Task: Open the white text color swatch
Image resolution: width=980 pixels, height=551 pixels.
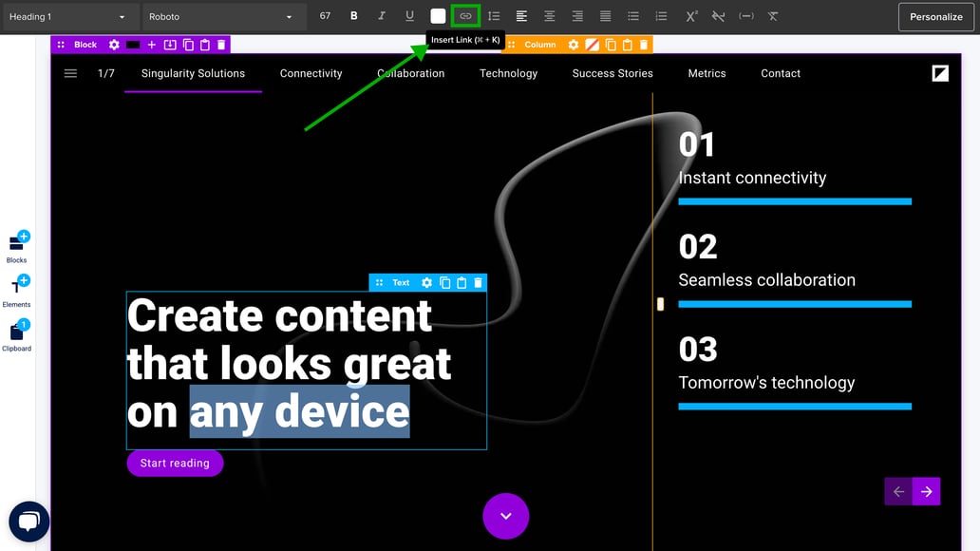Action: click(438, 16)
